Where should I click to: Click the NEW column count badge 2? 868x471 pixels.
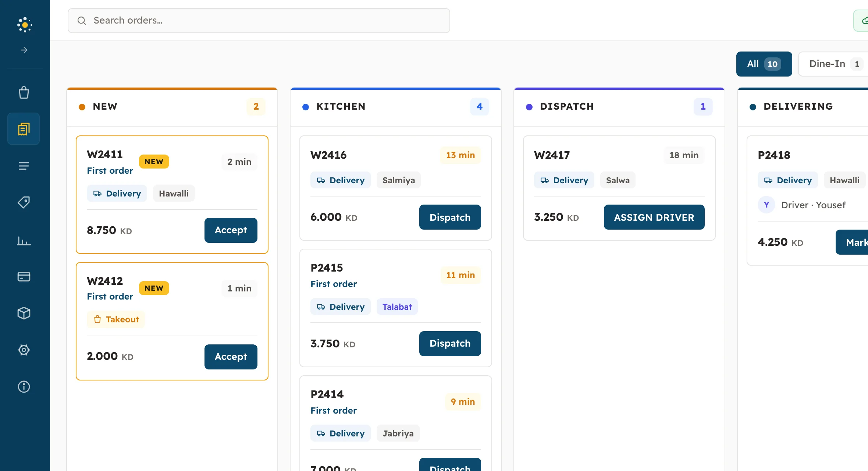[x=256, y=107]
